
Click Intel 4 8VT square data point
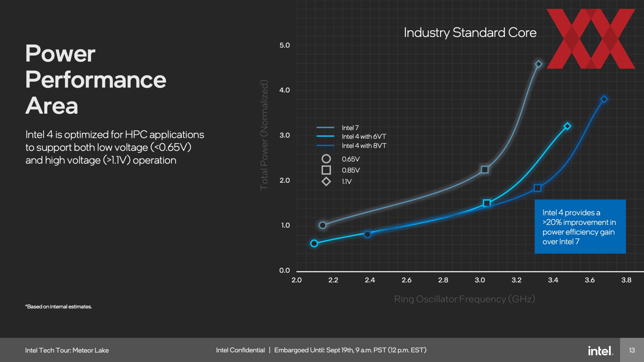[538, 188]
